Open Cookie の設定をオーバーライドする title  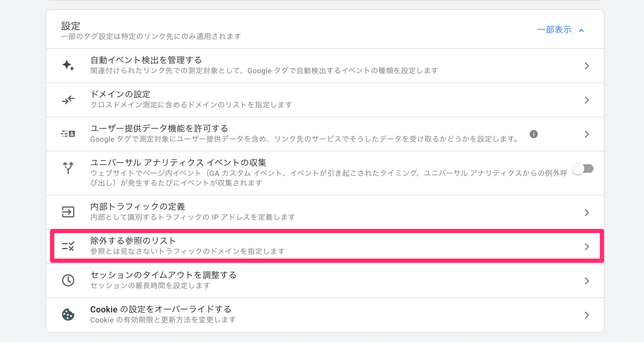point(161,309)
